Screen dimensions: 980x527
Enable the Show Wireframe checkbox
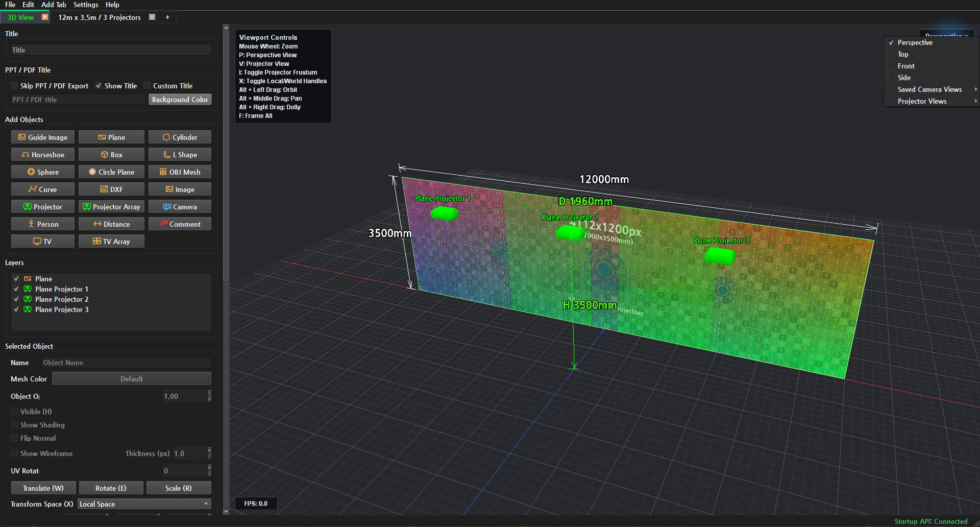14,453
